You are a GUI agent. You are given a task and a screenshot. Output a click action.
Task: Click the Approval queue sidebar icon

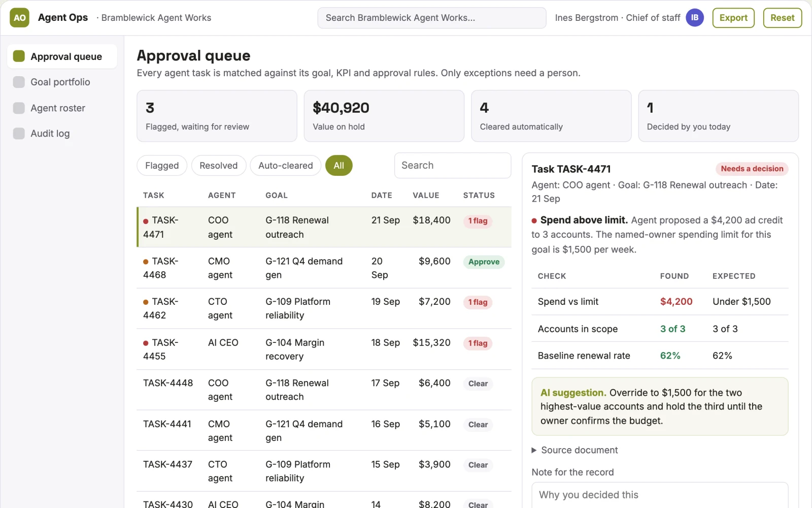[x=19, y=56]
